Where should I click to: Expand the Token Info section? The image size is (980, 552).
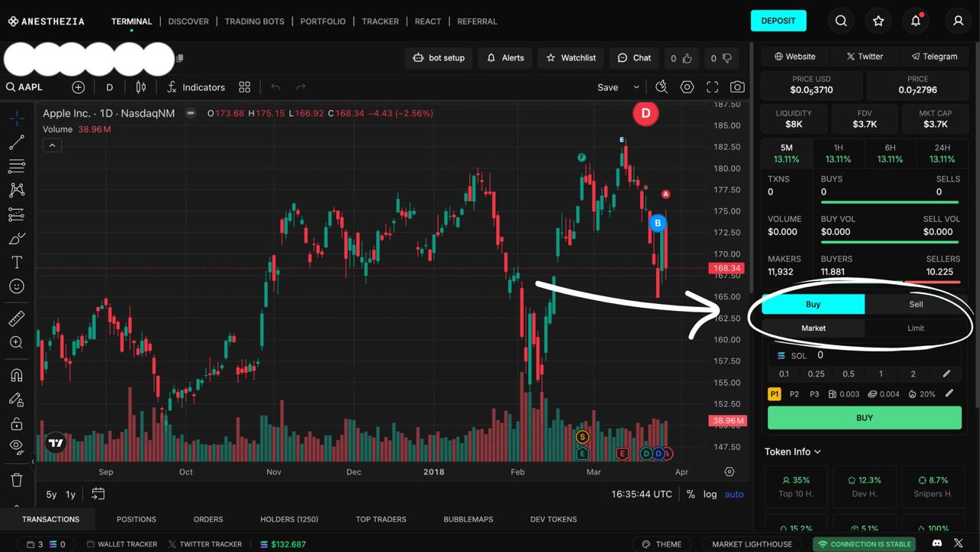792,452
